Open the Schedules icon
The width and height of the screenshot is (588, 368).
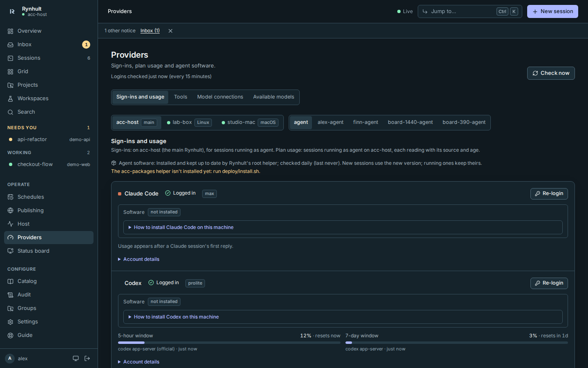coord(10,197)
